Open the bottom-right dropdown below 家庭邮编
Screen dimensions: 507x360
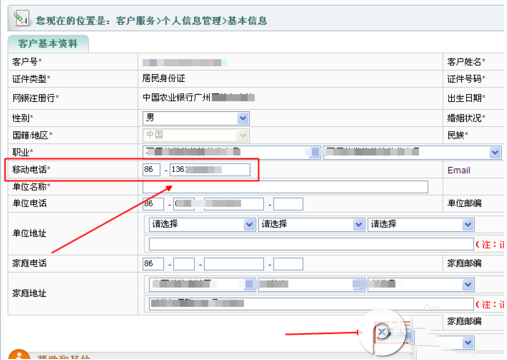click(x=468, y=343)
